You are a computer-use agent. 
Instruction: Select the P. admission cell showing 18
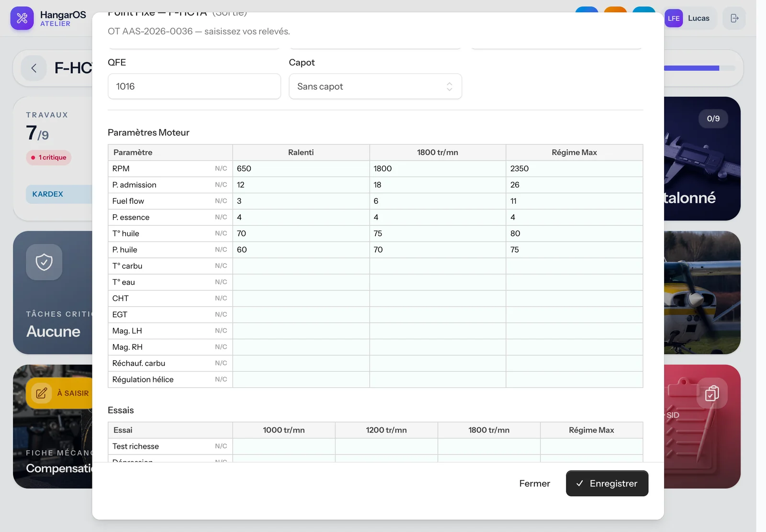(x=438, y=185)
